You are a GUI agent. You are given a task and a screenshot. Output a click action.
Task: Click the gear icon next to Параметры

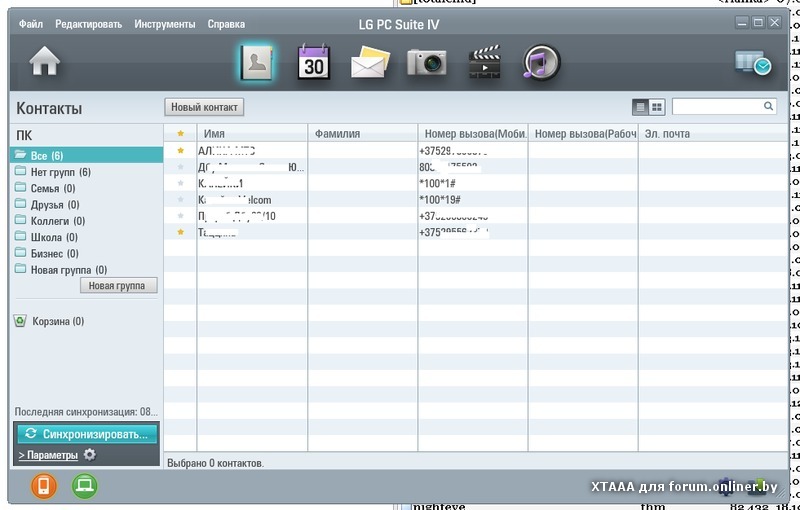(x=89, y=454)
